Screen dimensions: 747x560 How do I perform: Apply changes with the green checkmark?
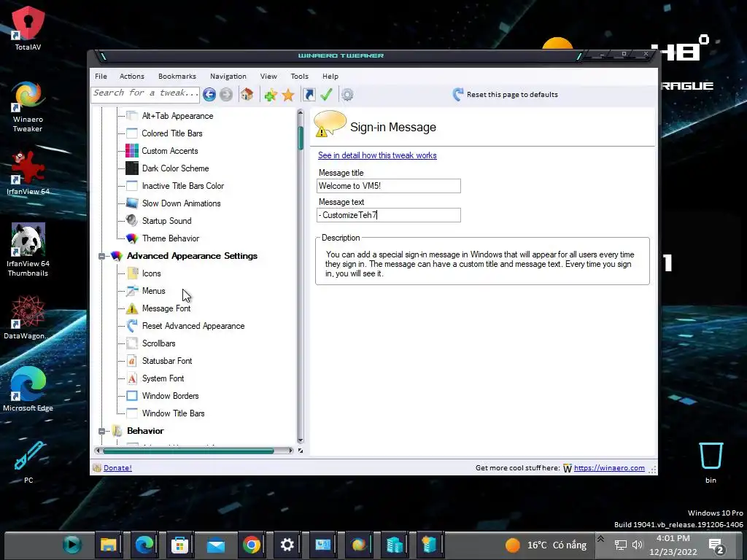click(326, 95)
